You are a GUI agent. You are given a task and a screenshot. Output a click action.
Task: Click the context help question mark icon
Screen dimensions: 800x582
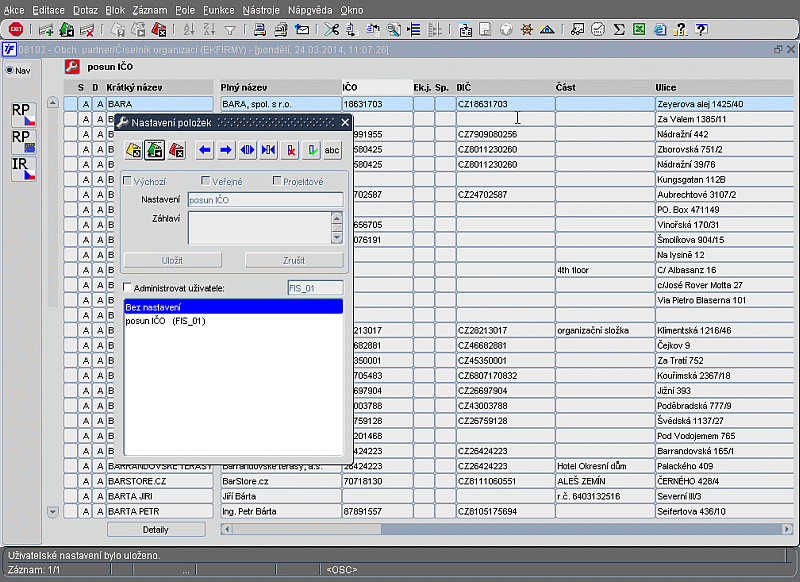(702, 30)
